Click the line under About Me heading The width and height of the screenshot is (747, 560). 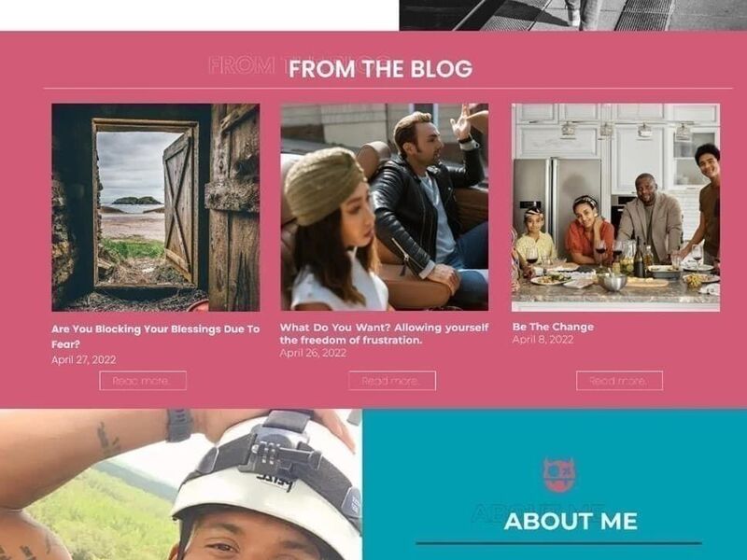(558, 543)
